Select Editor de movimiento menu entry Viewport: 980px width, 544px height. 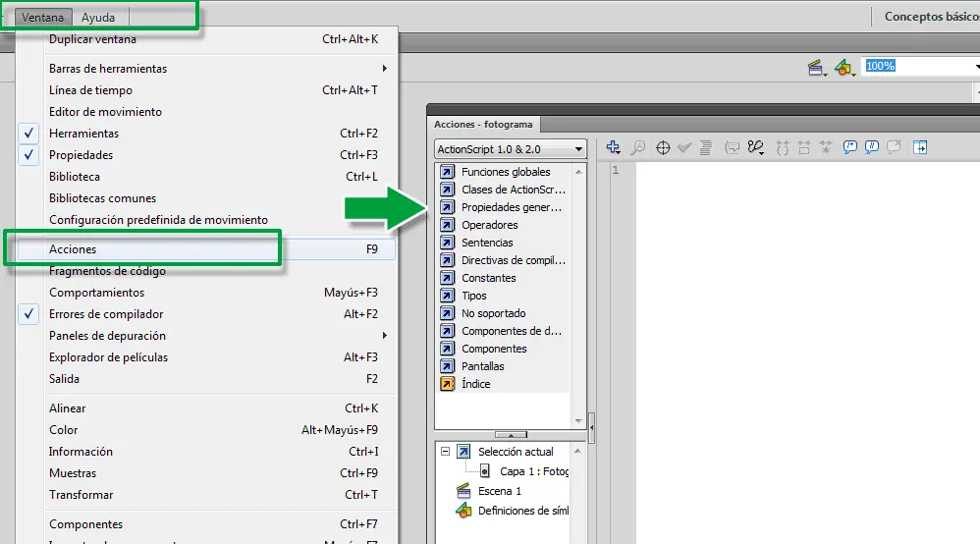(x=207, y=111)
